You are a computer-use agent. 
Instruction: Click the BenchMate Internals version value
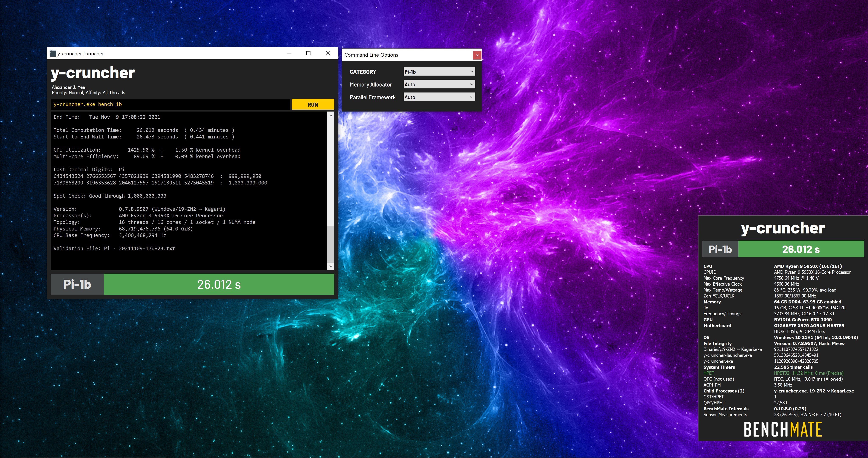point(790,409)
